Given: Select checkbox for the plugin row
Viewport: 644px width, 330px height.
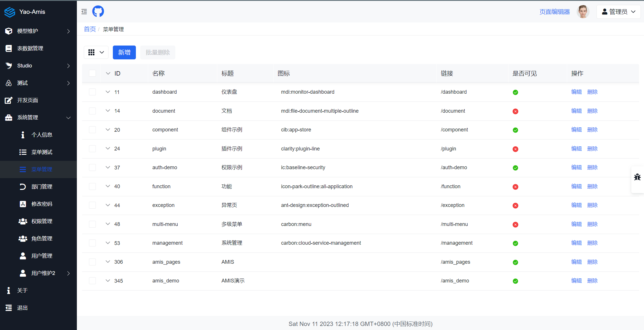Looking at the screenshot, I should pos(92,149).
